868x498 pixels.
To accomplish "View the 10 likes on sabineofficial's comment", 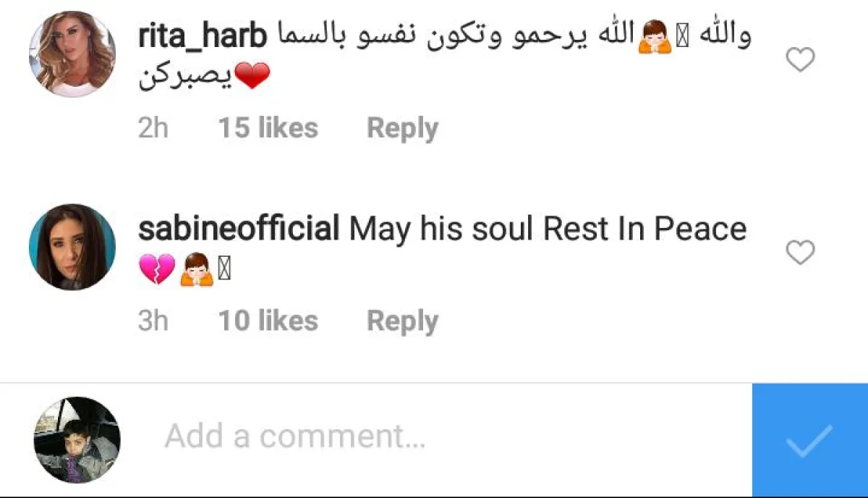I will point(268,321).
